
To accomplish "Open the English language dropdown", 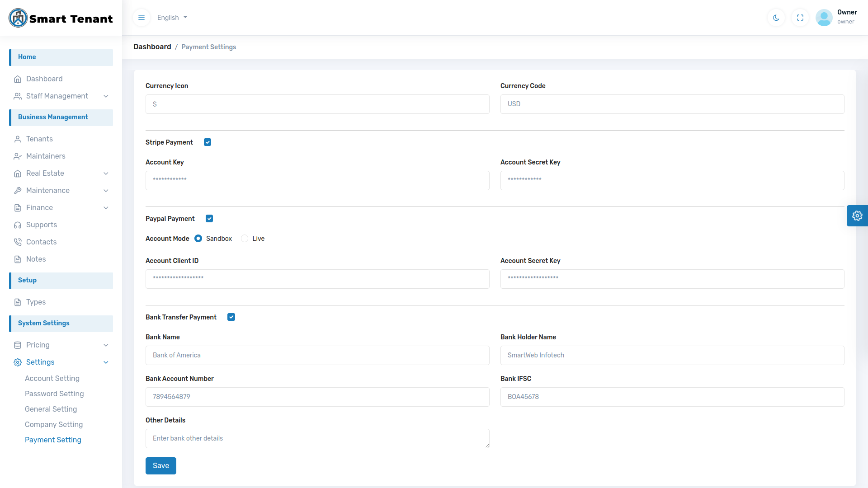I will click(x=172, y=18).
